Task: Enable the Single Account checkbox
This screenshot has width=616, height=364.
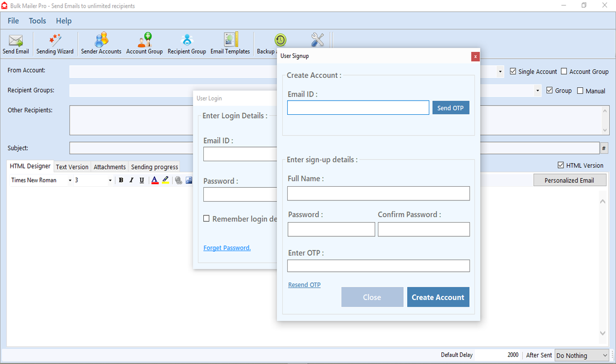Action: point(513,71)
